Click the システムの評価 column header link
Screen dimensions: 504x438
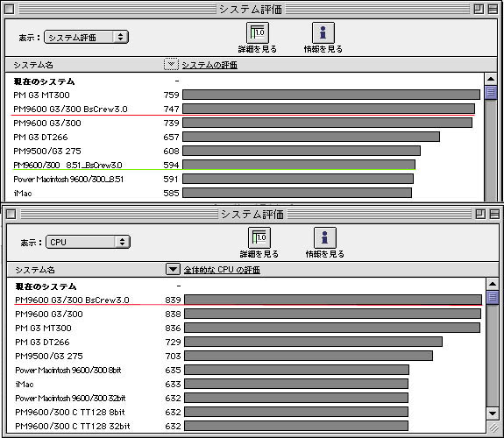point(209,65)
